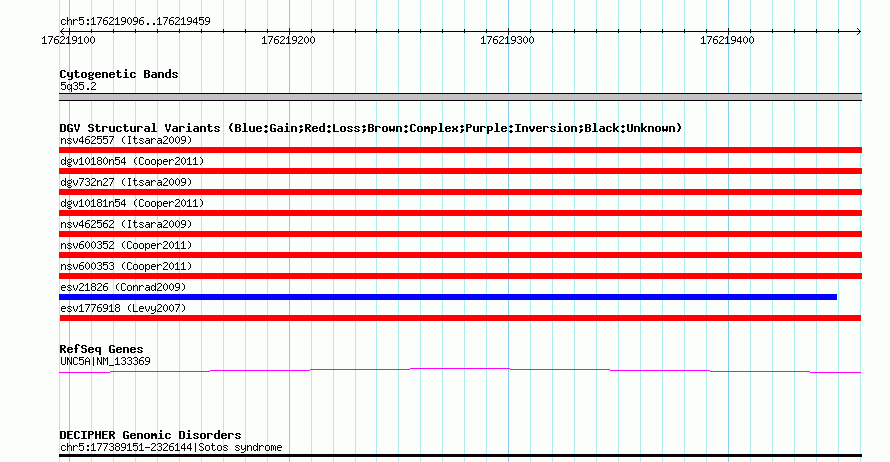Screen dimensions: 890x462
Task: Click the red bar for nsv600353
Action: (460, 276)
